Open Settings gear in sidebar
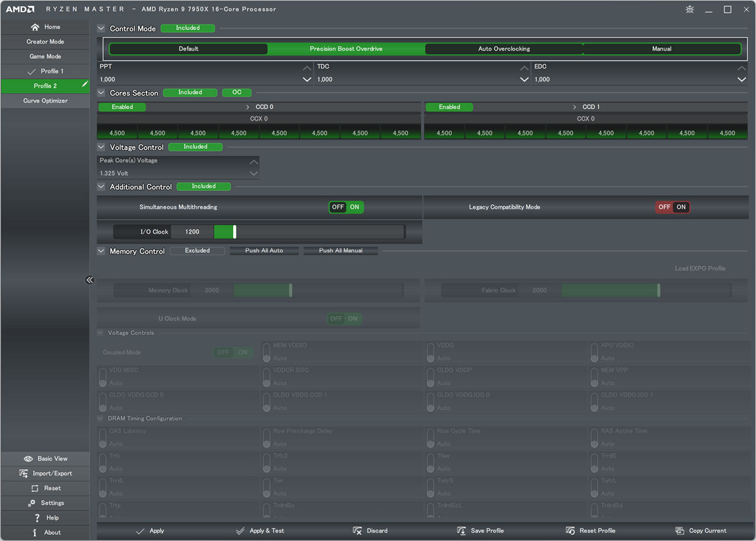The image size is (756, 541). [x=31, y=503]
